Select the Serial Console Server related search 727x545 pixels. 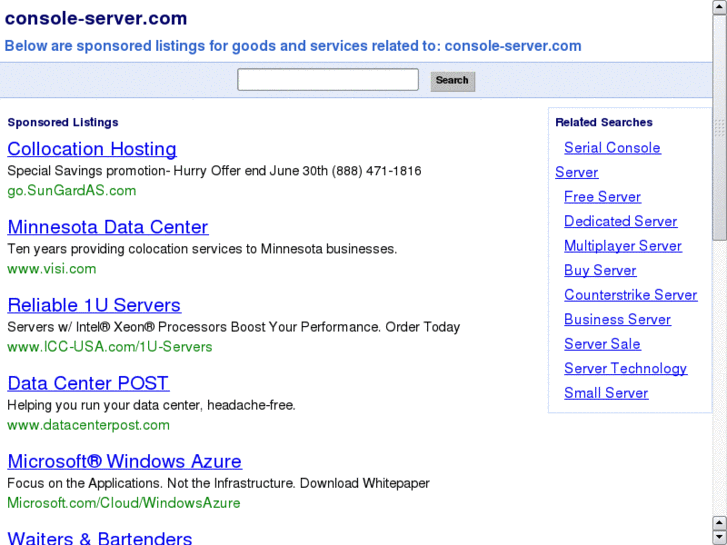tap(612, 147)
